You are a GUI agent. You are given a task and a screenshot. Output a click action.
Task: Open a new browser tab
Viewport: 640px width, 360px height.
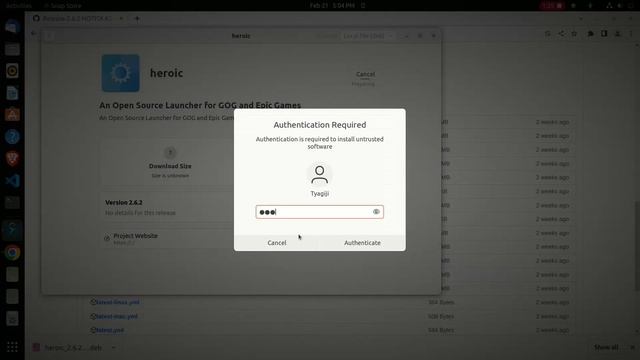tap(137, 18)
